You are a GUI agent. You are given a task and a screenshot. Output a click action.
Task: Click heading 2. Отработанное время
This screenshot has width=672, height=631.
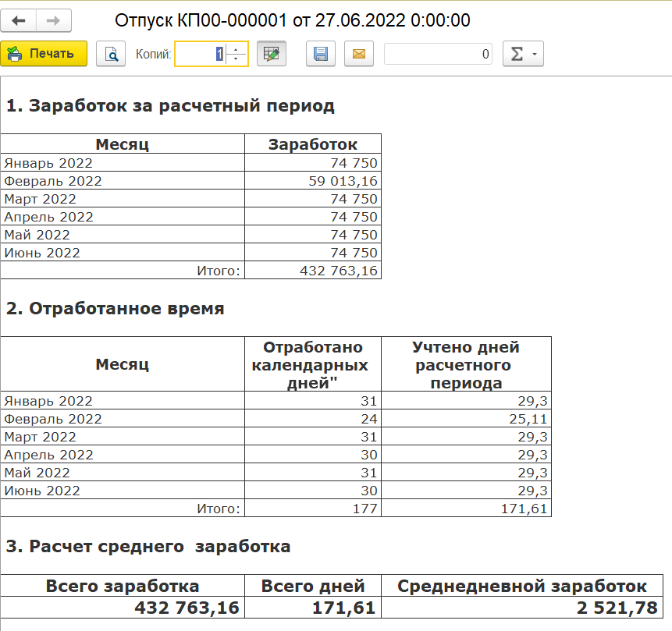tap(116, 308)
